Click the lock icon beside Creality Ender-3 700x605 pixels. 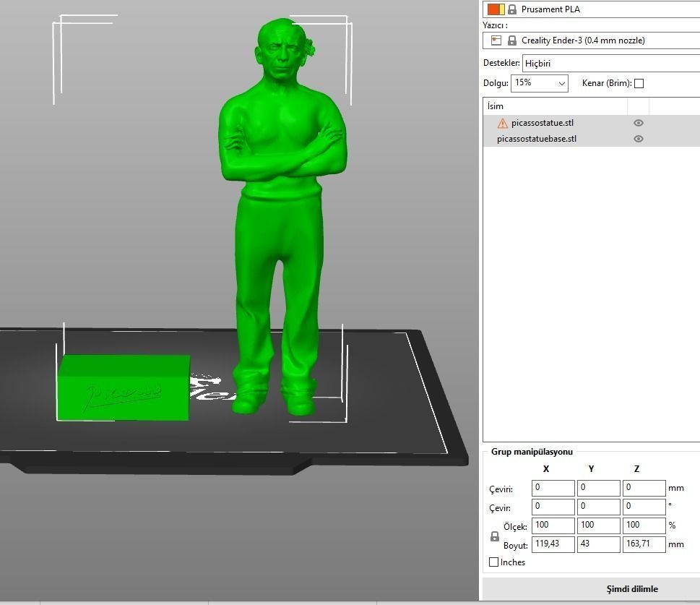pos(512,40)
